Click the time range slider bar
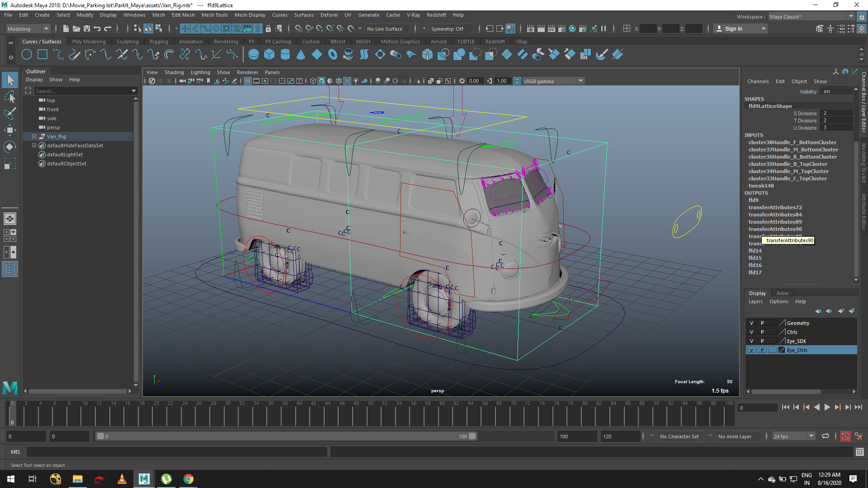This screenshot has height=488, width=868. coord(286,436)
